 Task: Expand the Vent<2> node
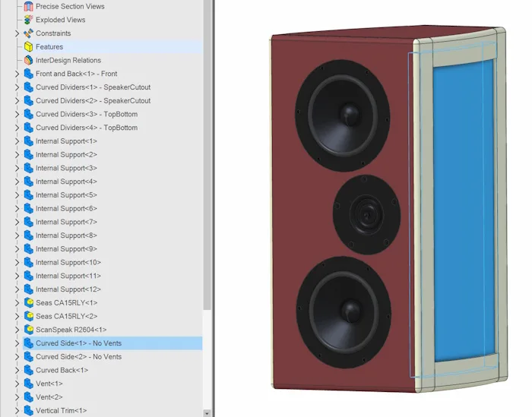tap(17, 397)
